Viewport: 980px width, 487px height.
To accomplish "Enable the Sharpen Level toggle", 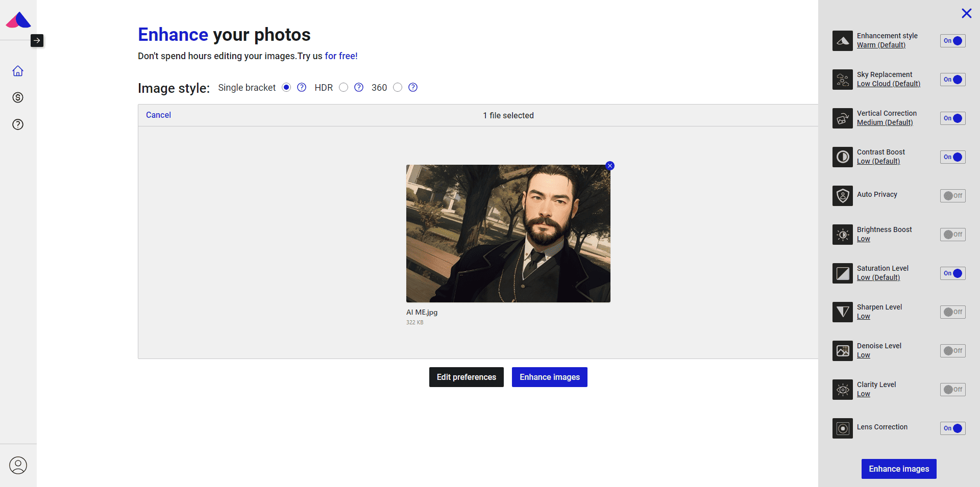I will tap(952, 312).
